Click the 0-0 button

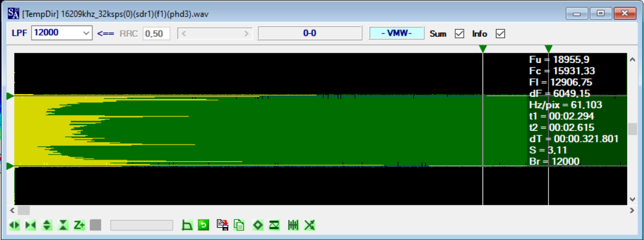point(309,33)
